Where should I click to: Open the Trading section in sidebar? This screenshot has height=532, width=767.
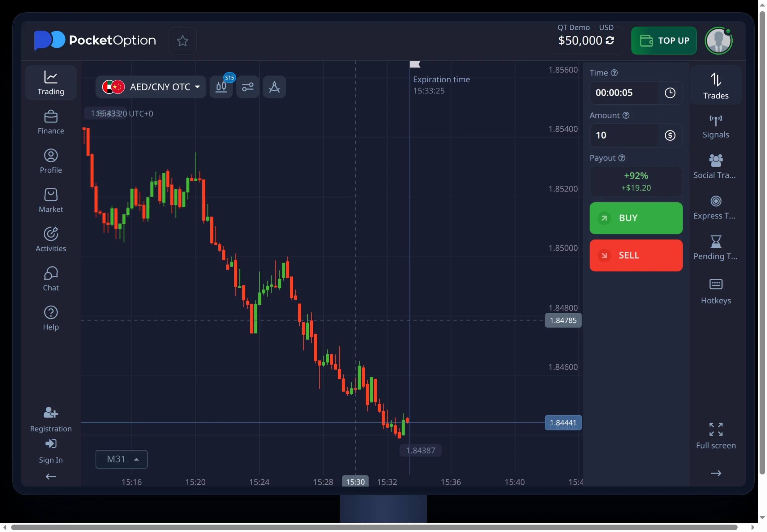51,83
